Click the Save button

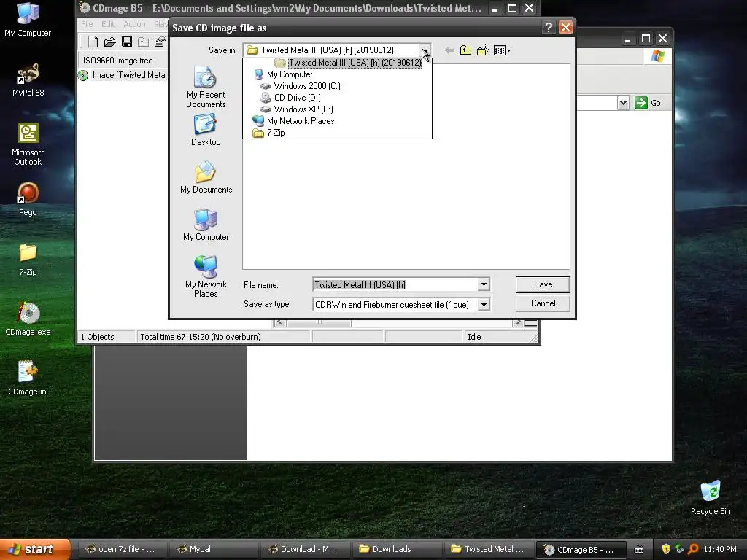pos(543,284)
